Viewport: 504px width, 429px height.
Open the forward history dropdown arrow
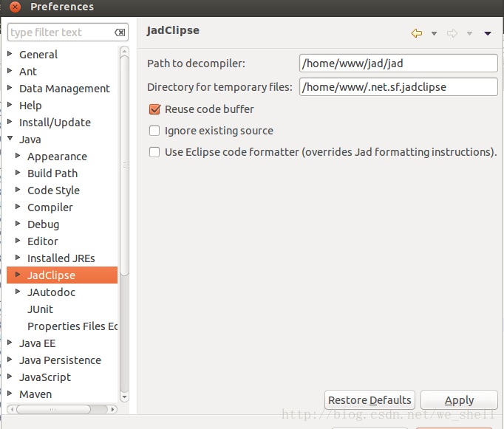(469, 33)
